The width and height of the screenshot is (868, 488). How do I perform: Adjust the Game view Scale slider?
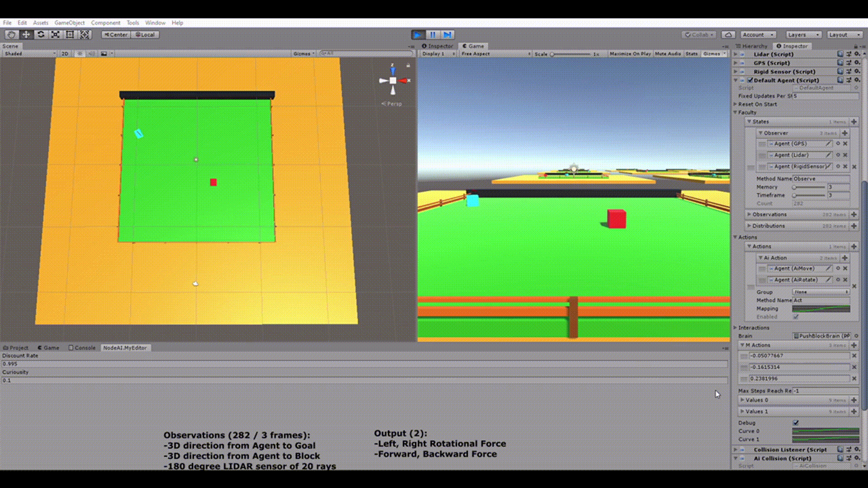(571, 54)
